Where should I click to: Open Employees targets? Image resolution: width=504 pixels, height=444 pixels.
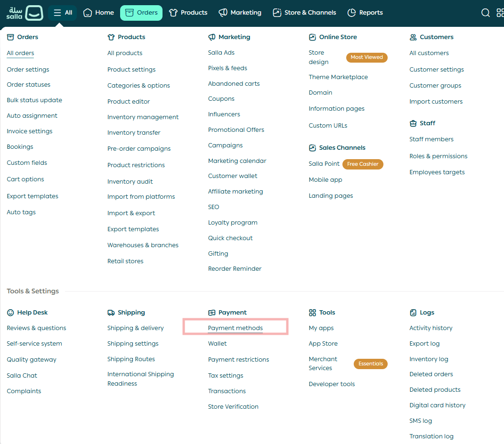coord(437,172)
